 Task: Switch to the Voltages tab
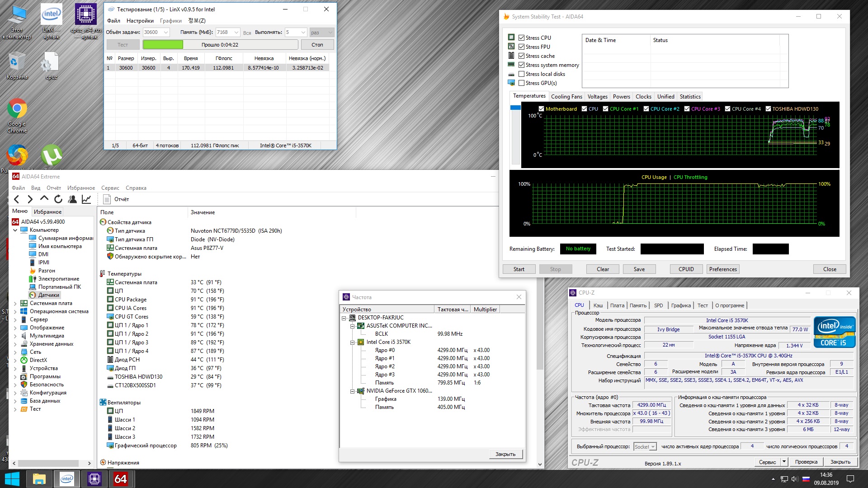pos(597,97)
